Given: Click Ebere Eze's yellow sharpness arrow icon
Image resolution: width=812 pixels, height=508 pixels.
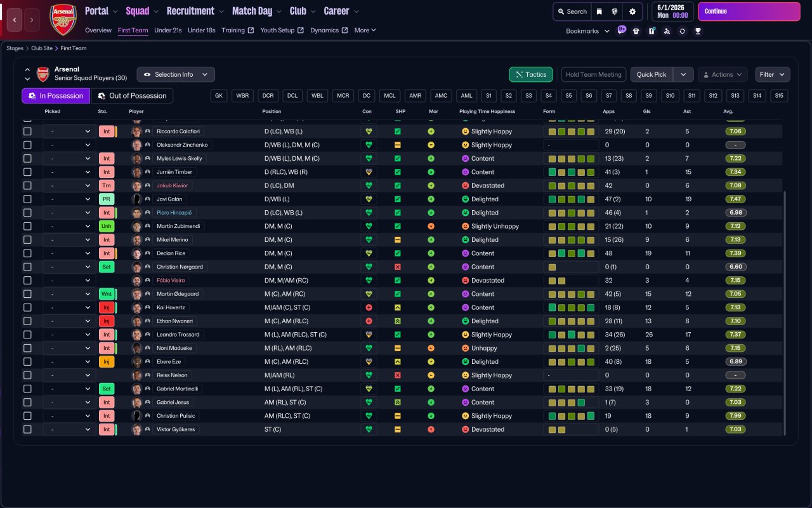Looking at the screenshot, I should [x=398, y=362].
